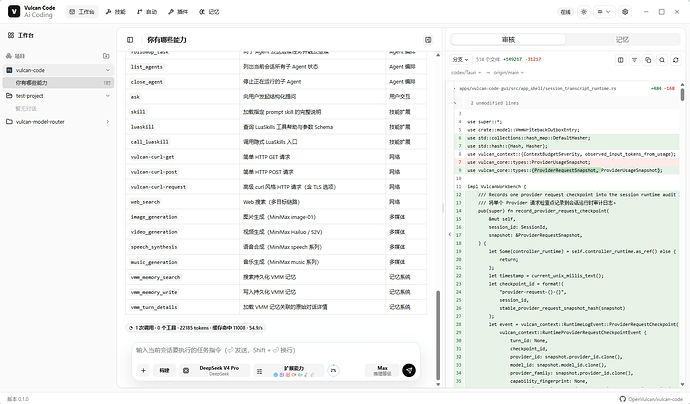Click the call stats pill showing 22185 tokens
The image size is (690, 404).
pos(195,328)
